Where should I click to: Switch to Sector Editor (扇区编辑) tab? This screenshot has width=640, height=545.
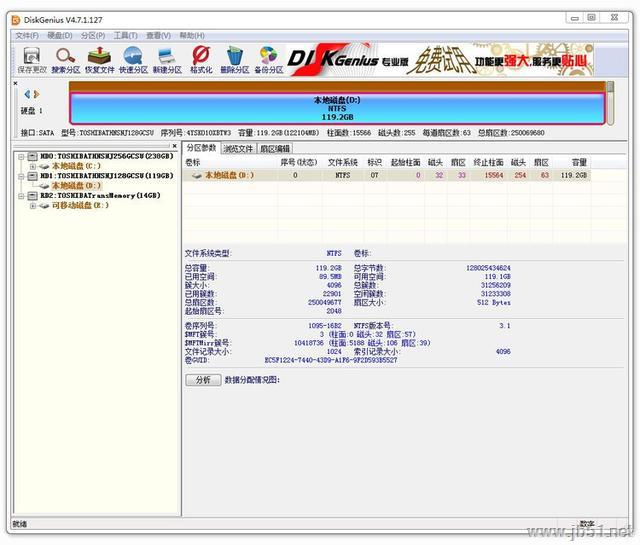tap(275, 149)
